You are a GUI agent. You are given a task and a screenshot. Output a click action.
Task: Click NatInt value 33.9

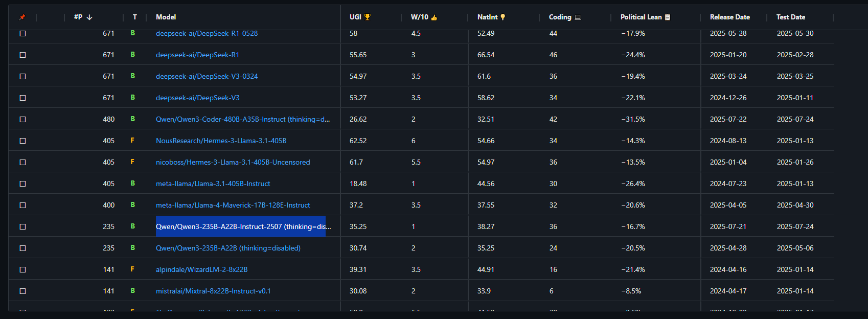484,291
